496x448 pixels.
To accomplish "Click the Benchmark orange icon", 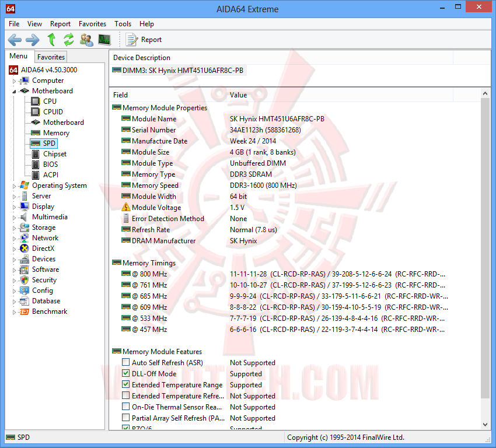I will 25,311.
